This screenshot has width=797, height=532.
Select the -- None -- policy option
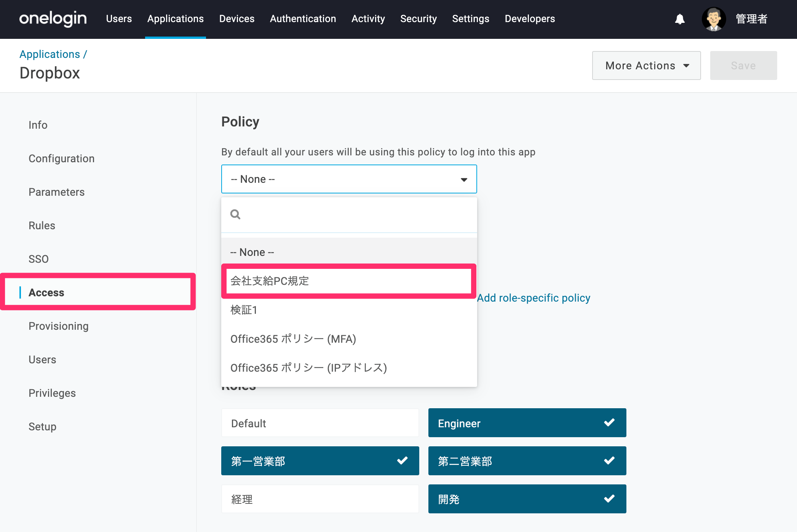pyautogui.click(x=349, y=252)
